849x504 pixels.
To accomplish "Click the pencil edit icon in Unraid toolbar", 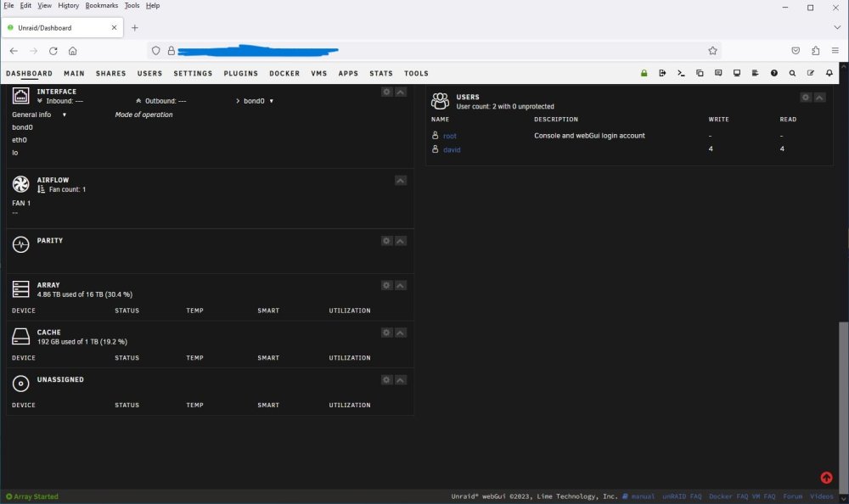I will 811,73.
